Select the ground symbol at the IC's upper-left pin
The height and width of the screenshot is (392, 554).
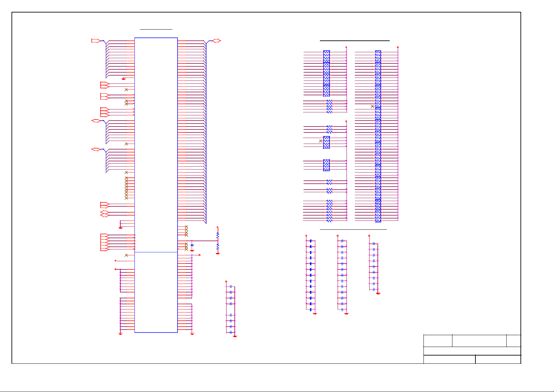(x=124, y=79)
